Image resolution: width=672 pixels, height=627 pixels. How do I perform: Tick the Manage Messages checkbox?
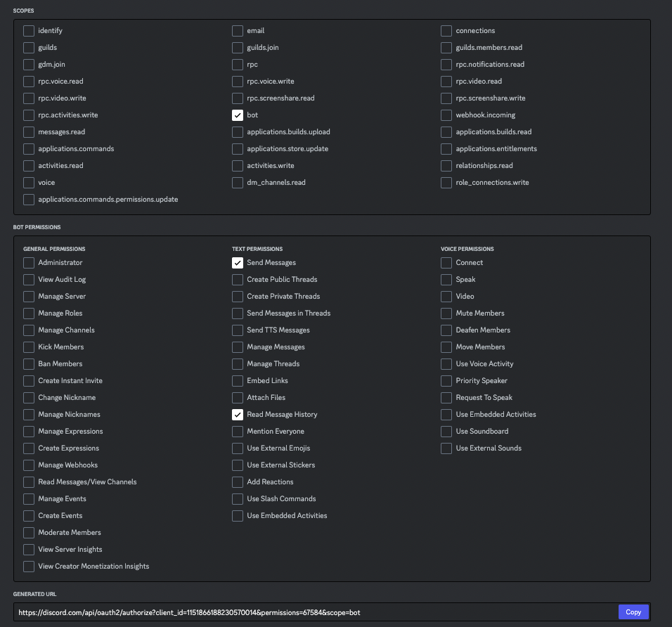pos(238,347)
